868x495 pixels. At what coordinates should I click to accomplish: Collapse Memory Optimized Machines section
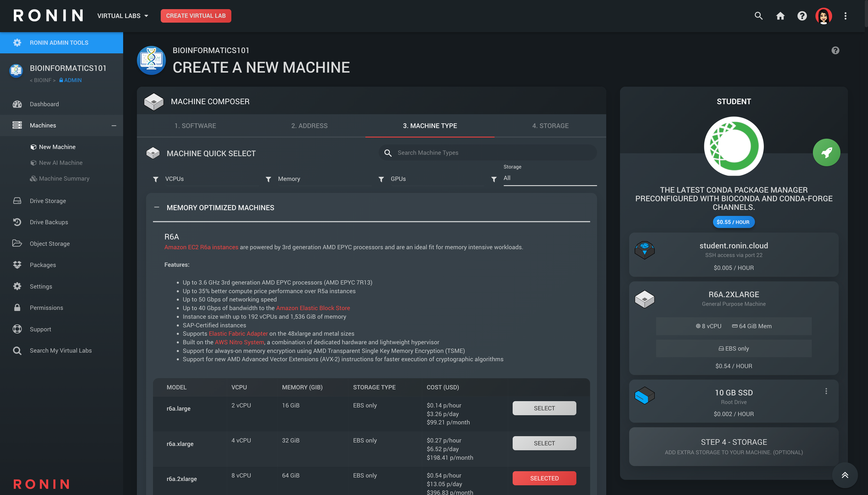157,208
